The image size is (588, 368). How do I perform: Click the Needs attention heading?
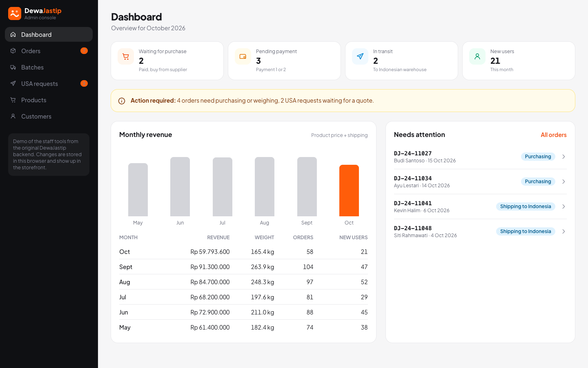pyautogui.click(x=419, y=135)
